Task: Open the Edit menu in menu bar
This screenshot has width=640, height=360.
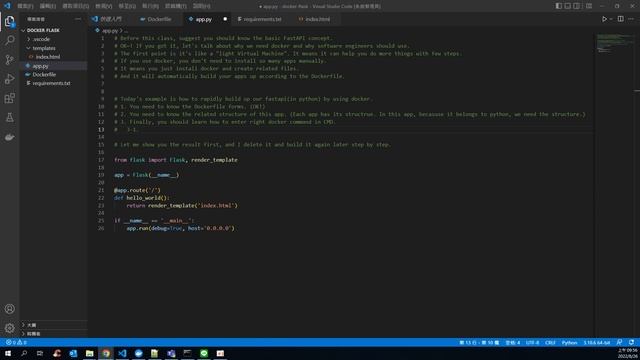Action: click(x=48, y=6)
